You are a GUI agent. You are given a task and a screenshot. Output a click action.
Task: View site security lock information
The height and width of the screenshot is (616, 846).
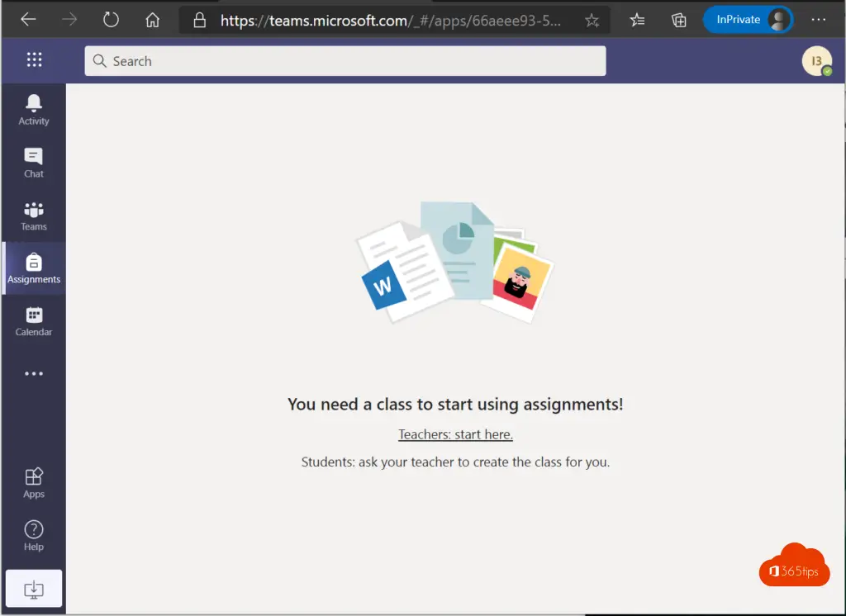(200, 21)
